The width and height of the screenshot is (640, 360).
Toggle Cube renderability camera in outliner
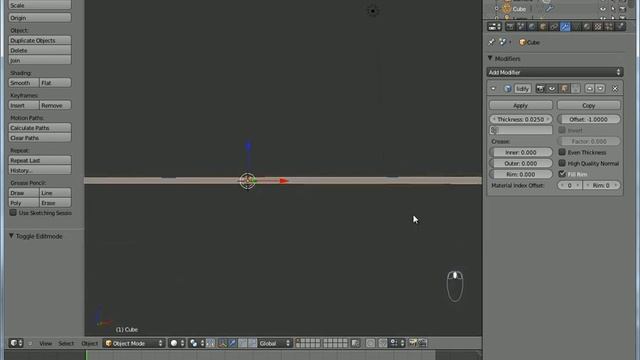click(623, 9)
